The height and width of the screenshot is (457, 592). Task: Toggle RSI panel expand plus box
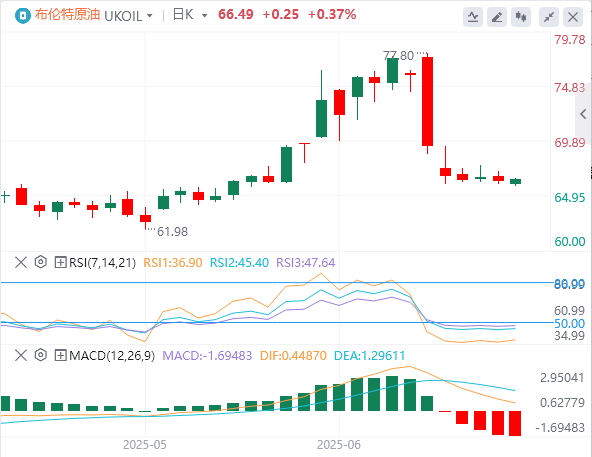pyautogui.click(x=60, y=262)
